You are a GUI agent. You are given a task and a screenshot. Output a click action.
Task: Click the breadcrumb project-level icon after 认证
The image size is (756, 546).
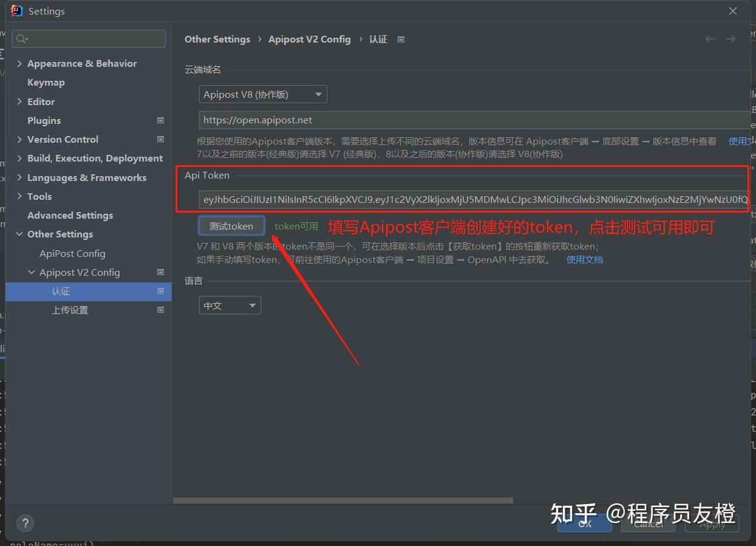(x=401, y=39)
